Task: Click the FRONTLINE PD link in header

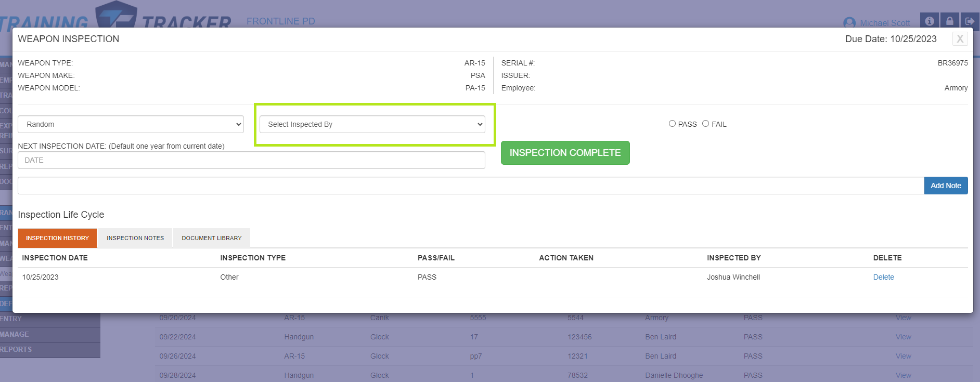Action: [x=280, y=21]
